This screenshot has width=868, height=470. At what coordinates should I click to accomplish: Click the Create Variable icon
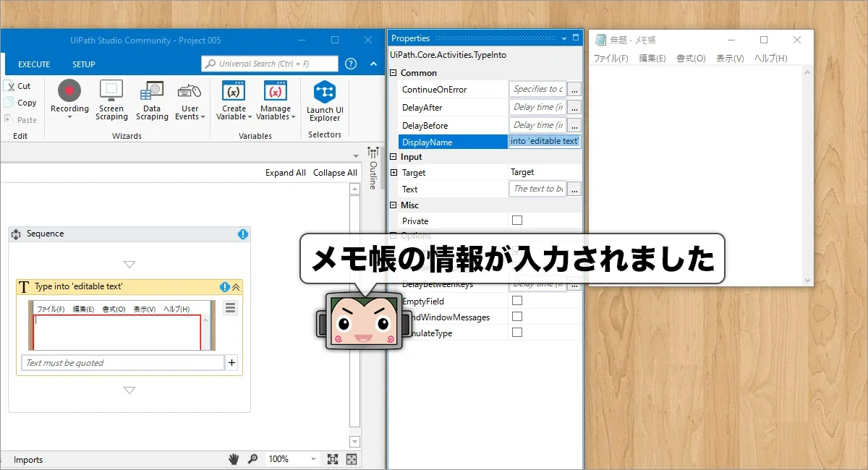tap(234, 90)
